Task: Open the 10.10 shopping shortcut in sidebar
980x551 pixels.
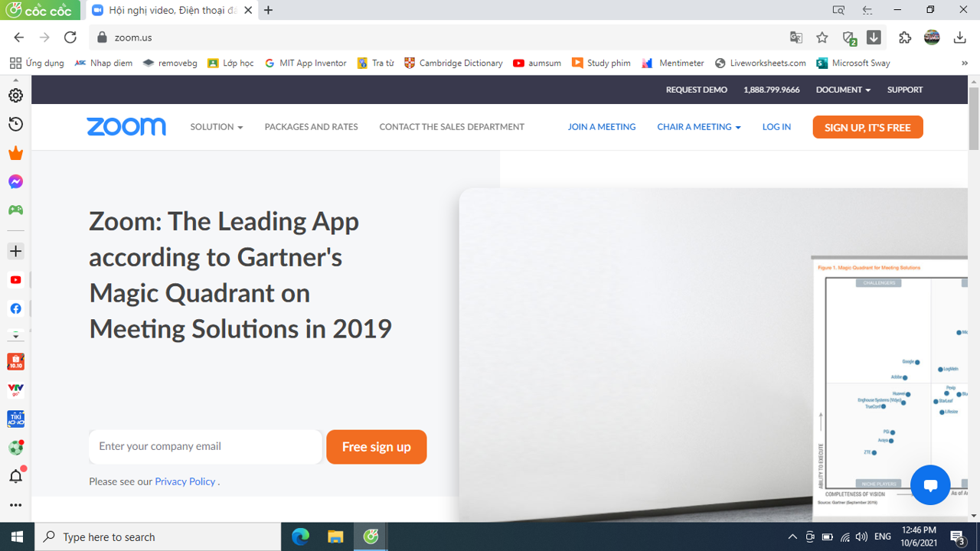Action: 15,362
